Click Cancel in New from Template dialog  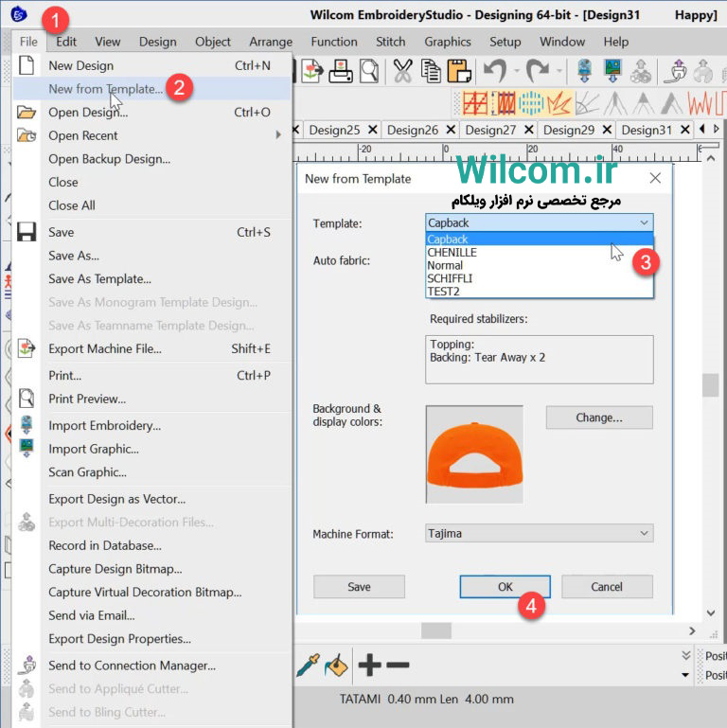click(607, 586)
